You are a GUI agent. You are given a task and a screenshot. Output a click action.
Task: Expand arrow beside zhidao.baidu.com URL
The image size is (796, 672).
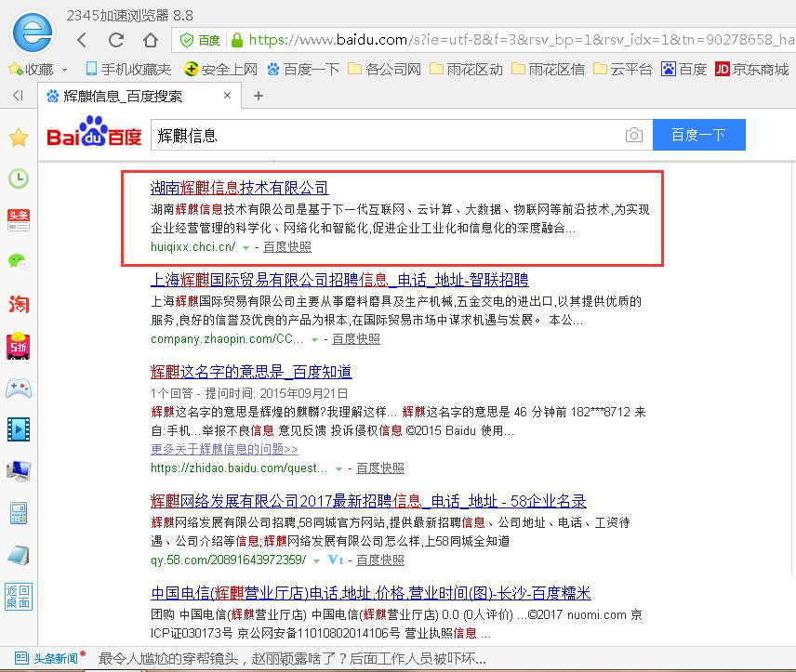pos(338,469)
